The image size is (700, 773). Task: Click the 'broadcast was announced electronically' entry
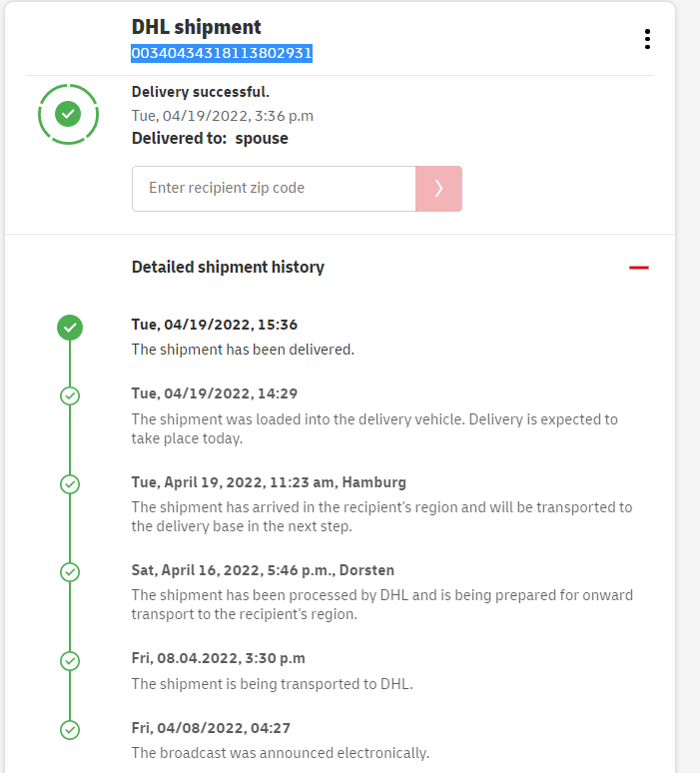click(x=281, y=752)
